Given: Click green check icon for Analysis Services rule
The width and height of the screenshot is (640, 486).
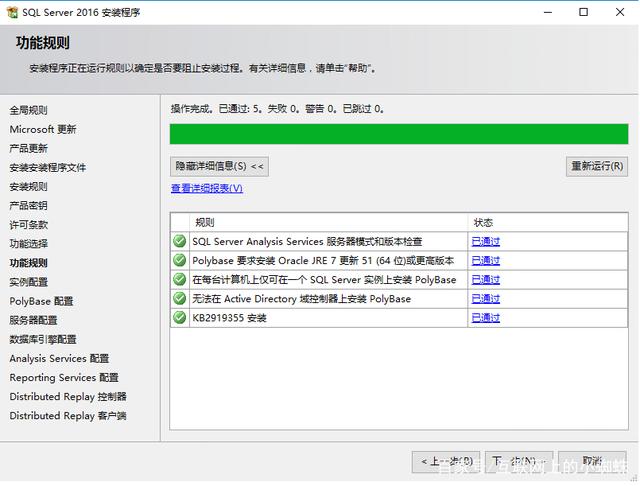Looking at the screenshot, I should pos(180,241).
